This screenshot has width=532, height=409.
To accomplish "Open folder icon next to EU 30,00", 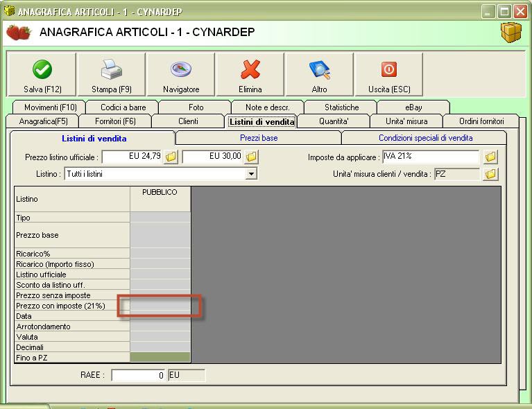I will [x=251, y=157].
